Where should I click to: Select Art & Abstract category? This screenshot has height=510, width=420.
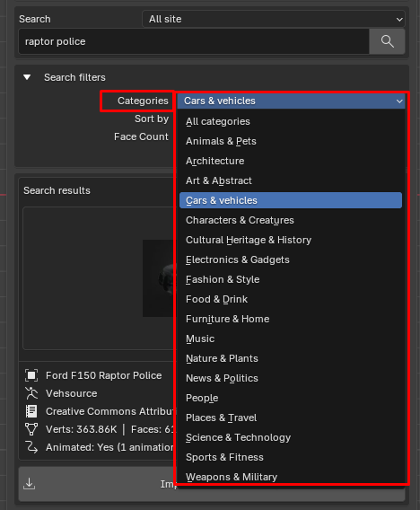click(x=291, y=180)
